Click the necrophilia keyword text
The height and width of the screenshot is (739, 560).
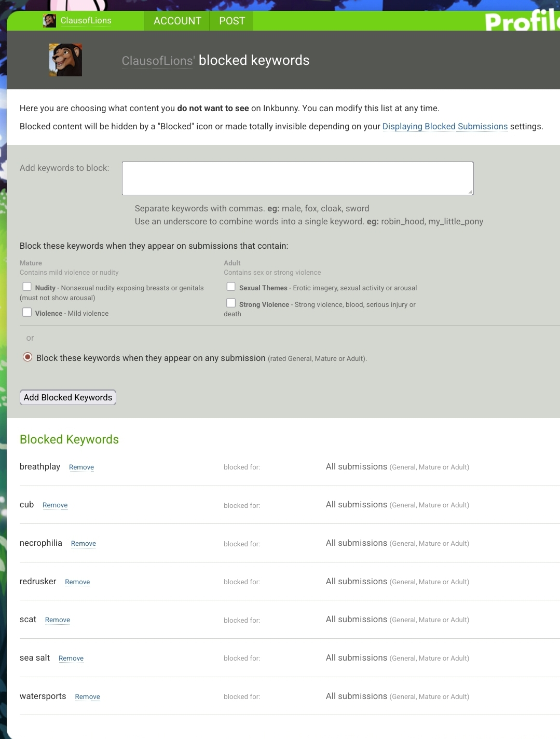(x=41, y=543)
